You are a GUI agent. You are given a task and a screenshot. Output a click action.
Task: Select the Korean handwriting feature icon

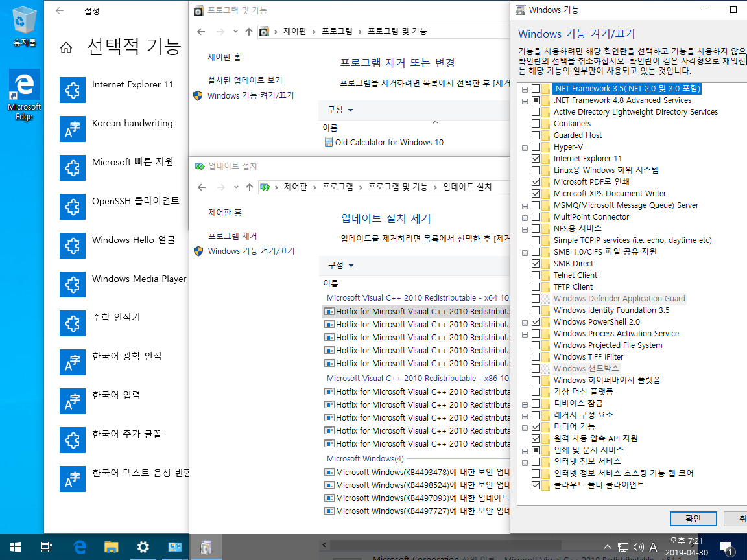[x=73, y=129]
